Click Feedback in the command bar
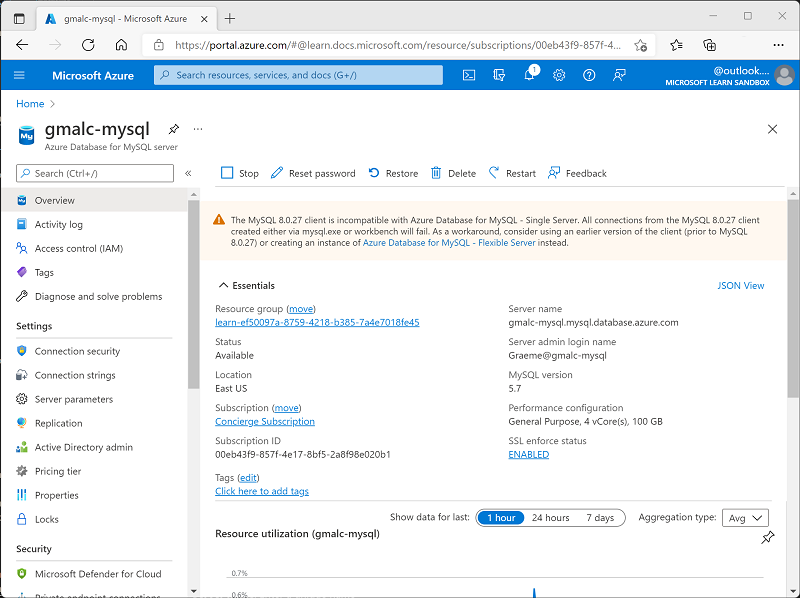This screenshot has width=800, height=598. pyautogui.click(x=577, y=173)
